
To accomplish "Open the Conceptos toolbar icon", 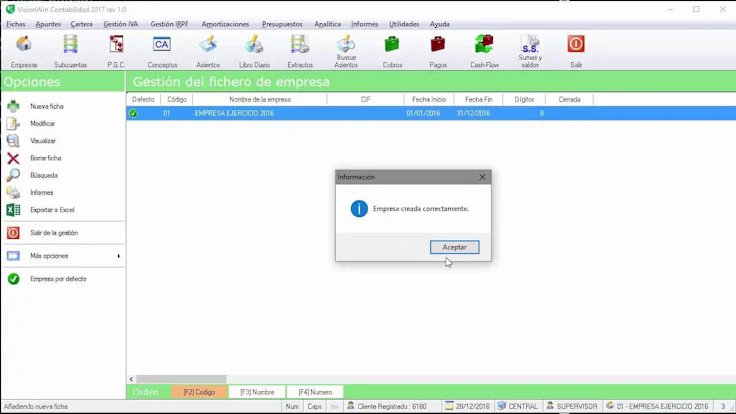I will [x=162, y=51].
